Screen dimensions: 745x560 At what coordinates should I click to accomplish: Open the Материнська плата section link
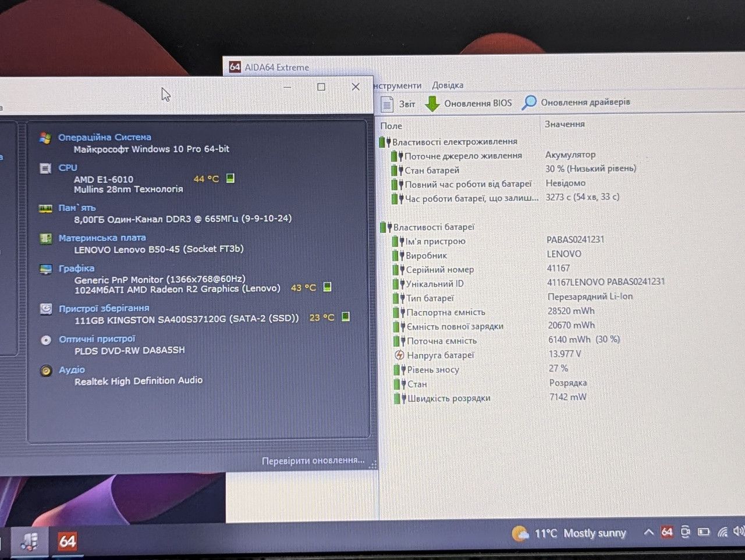(x=102, y=238)
